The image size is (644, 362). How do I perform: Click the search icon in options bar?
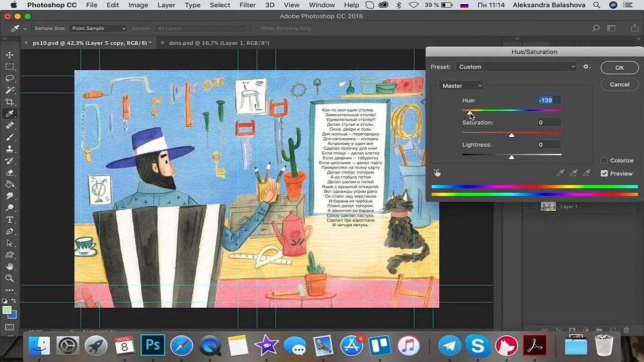click(x=596, y=28)
